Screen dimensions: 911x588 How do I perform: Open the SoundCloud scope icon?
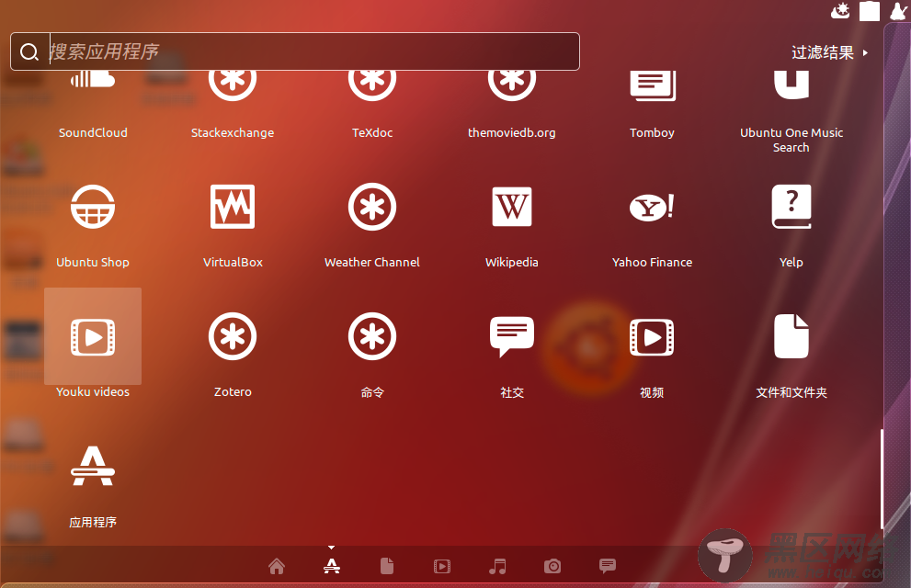tap(93, 80)
